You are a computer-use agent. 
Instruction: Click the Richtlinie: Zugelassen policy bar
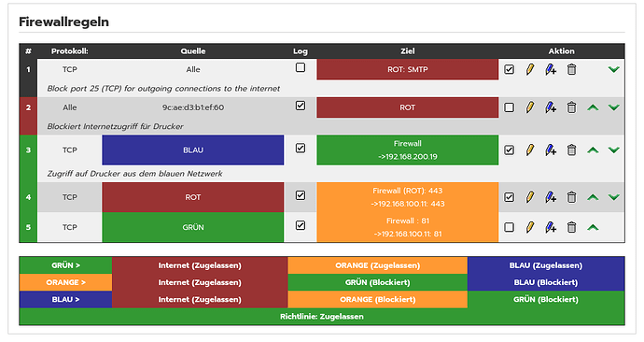tap(322, 317)
